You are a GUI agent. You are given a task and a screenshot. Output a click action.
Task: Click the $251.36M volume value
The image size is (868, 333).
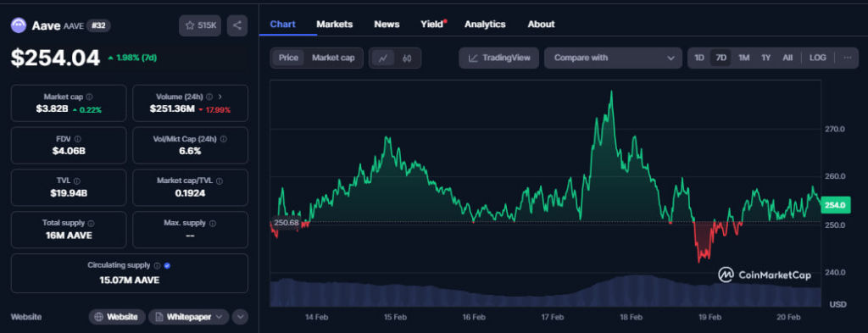pyautogui.click(x=172, y=109)
